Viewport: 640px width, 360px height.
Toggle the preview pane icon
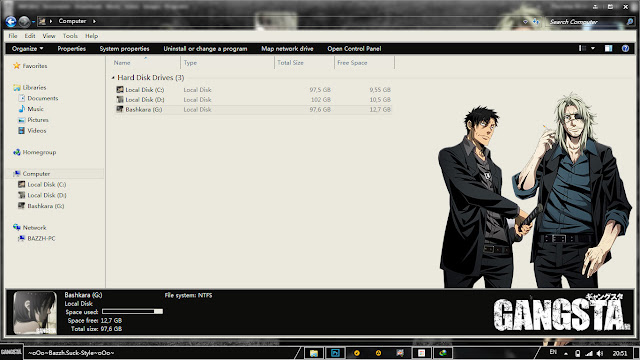point(609,48)
